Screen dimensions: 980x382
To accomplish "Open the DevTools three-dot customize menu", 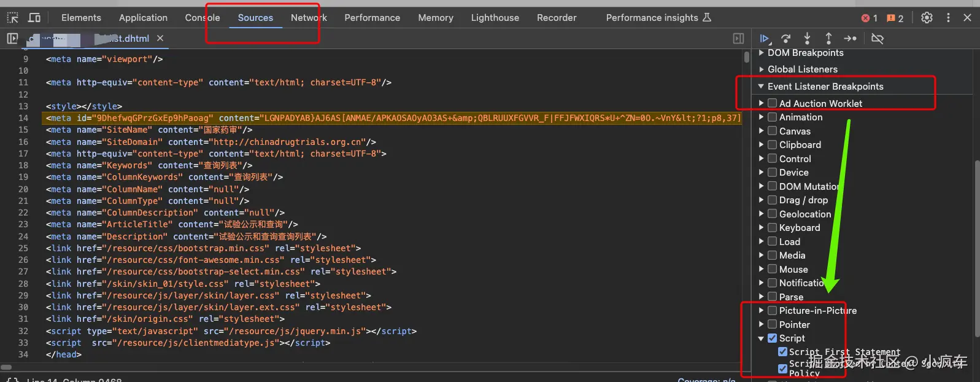I will click(x=948, y=18).
